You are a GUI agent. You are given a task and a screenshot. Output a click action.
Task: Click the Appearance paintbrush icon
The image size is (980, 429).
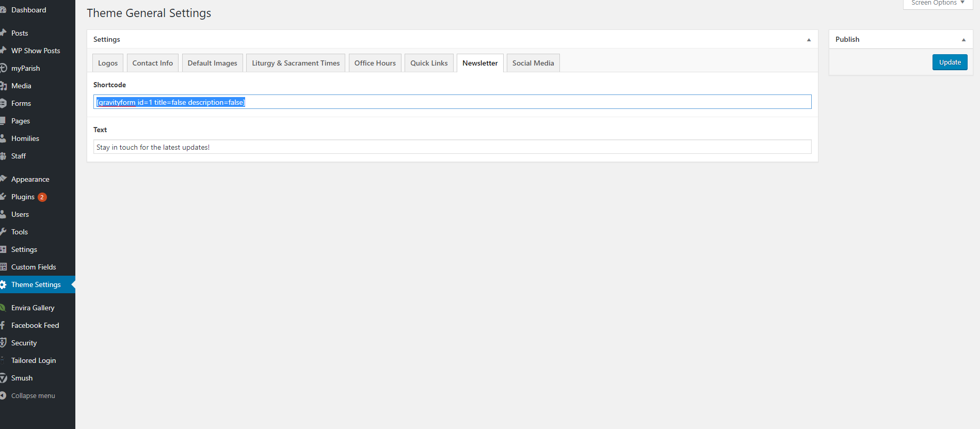point(3,179)
